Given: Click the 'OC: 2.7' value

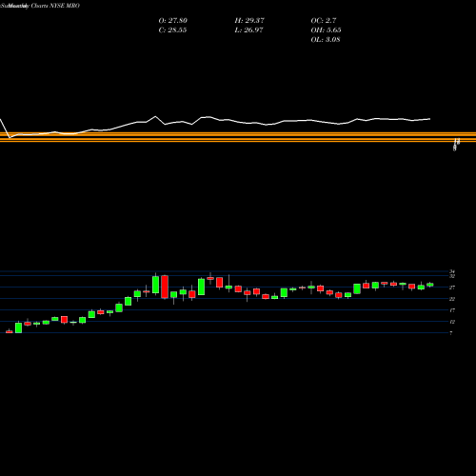Looking at the screenshot, I should pyautogui.click(x=324, y=21).
